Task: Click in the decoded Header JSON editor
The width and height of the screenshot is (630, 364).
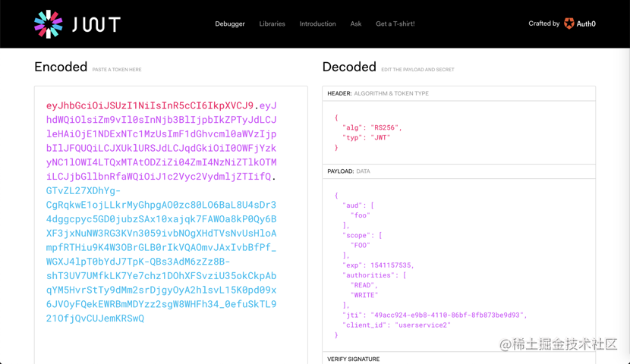Action: tap(459, 133)
